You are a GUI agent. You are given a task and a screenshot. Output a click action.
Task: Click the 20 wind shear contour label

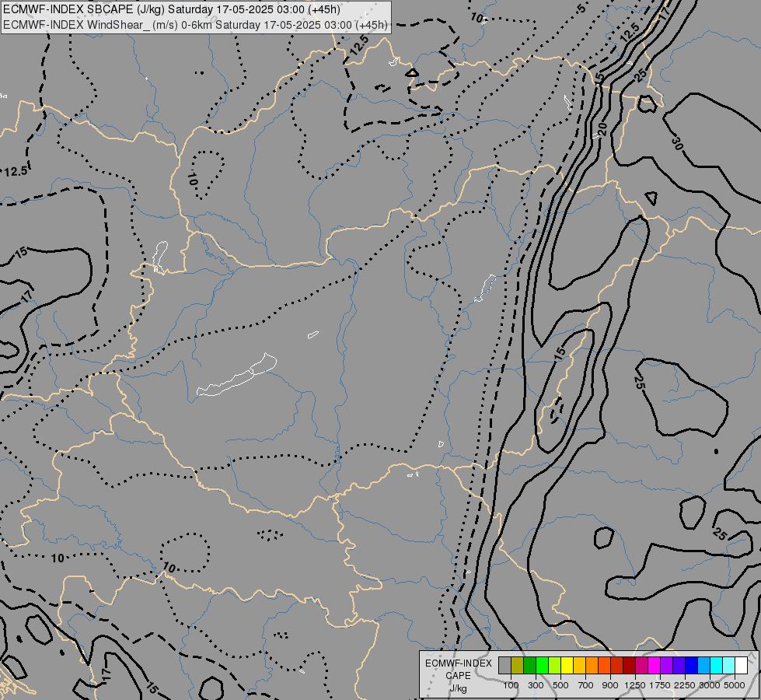(602, 129)
